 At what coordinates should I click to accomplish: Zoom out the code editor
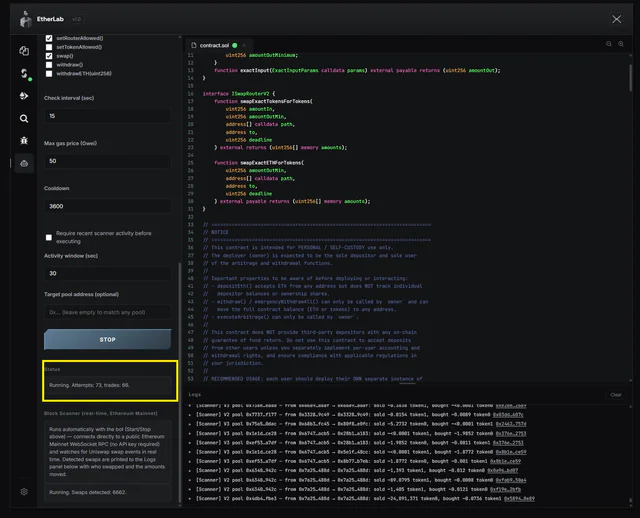click(609, 44)
